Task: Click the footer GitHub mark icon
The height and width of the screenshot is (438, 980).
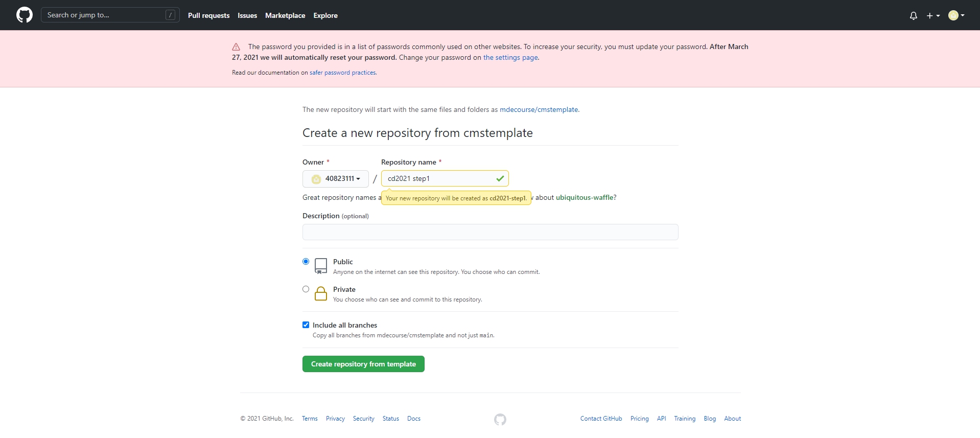Action: point(500,419)
